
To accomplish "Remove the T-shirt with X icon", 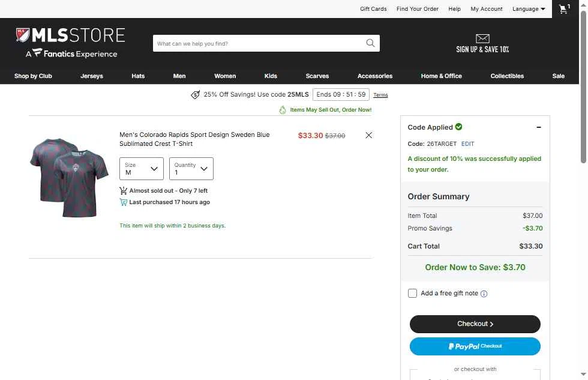I will pos(368,136).
